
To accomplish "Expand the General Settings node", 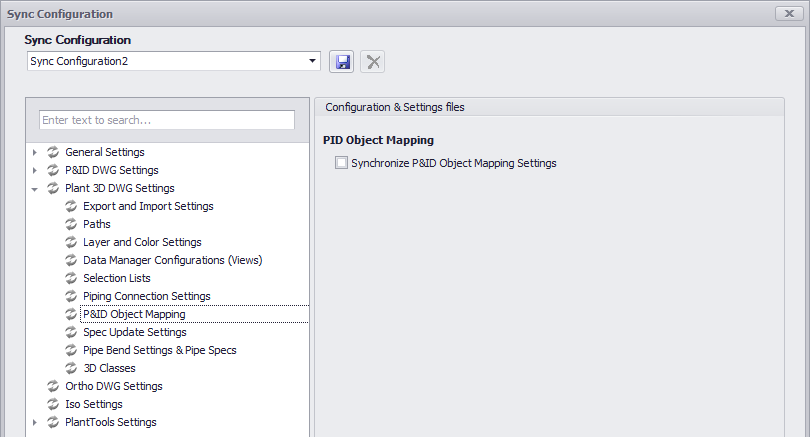I will pyautogui.click(x=35, y=152).
